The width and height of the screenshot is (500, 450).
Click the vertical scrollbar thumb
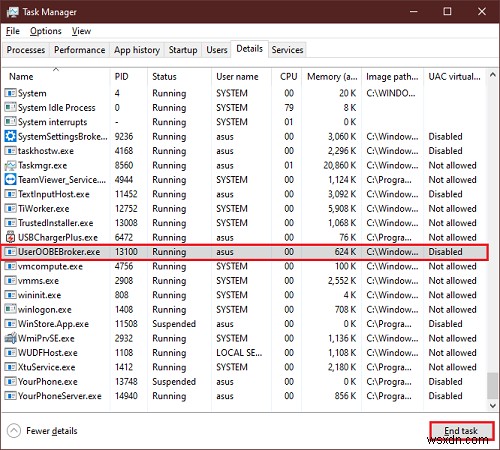click(x=492, y=386)
